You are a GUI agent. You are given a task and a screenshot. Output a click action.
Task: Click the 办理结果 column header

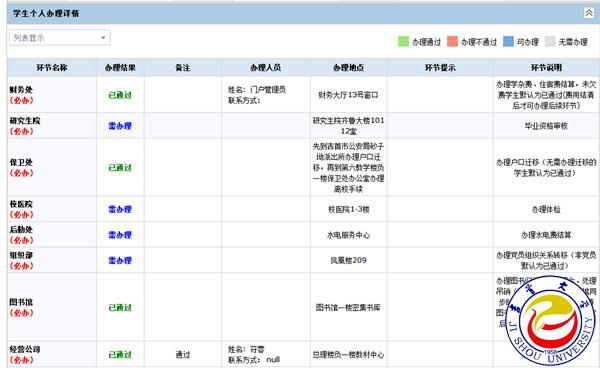tap(120, 68)
